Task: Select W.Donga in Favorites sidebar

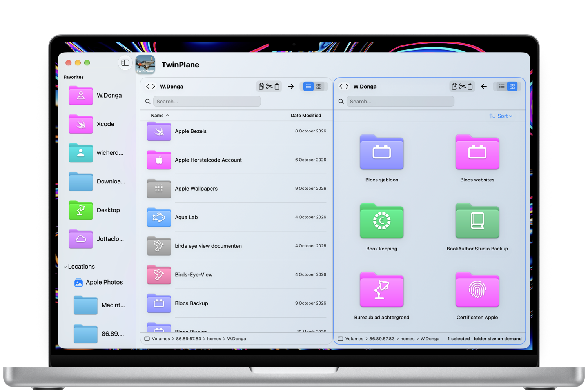Action: click(x=95, y=95)
